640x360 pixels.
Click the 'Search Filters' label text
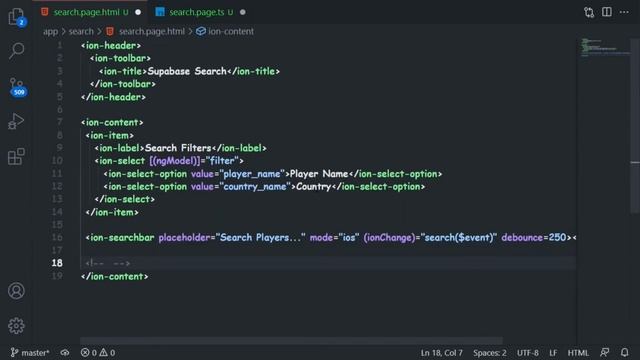[x=178, y=148]
